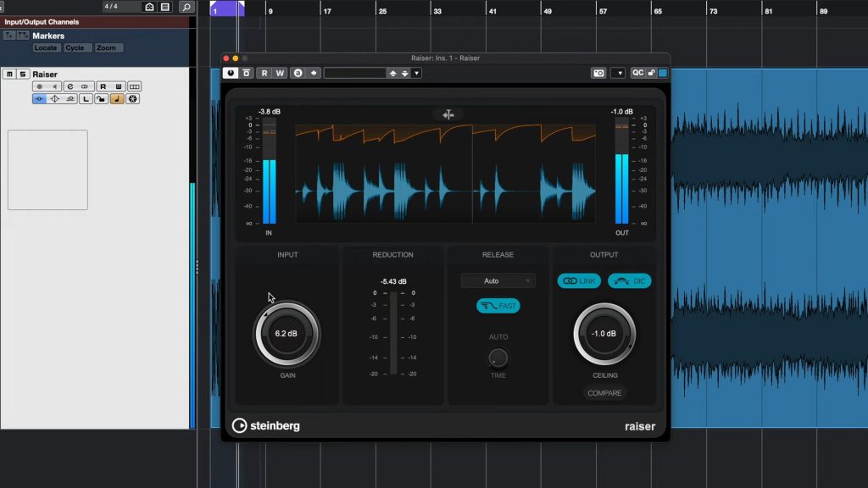Toggle the FAST release mode
This screenshot has width=868, height=488.
pyautogui.click(x=498, y=306)
